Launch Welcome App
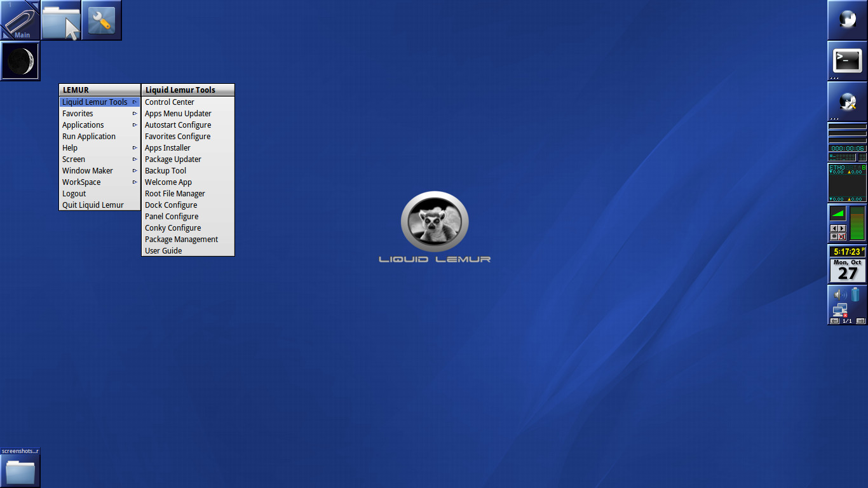 [x=188, y=182]
